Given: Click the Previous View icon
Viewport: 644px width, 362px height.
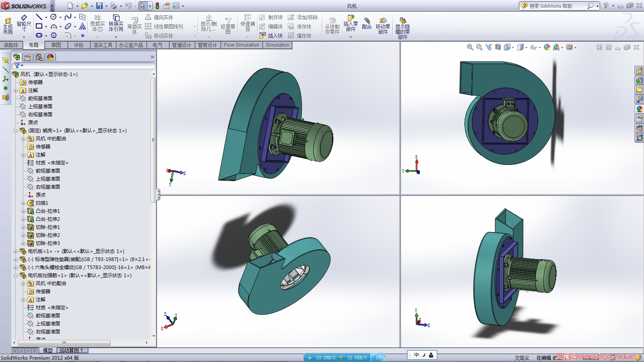Looking at the screenshot, I should pyautogui.click(x=489, y=47).
